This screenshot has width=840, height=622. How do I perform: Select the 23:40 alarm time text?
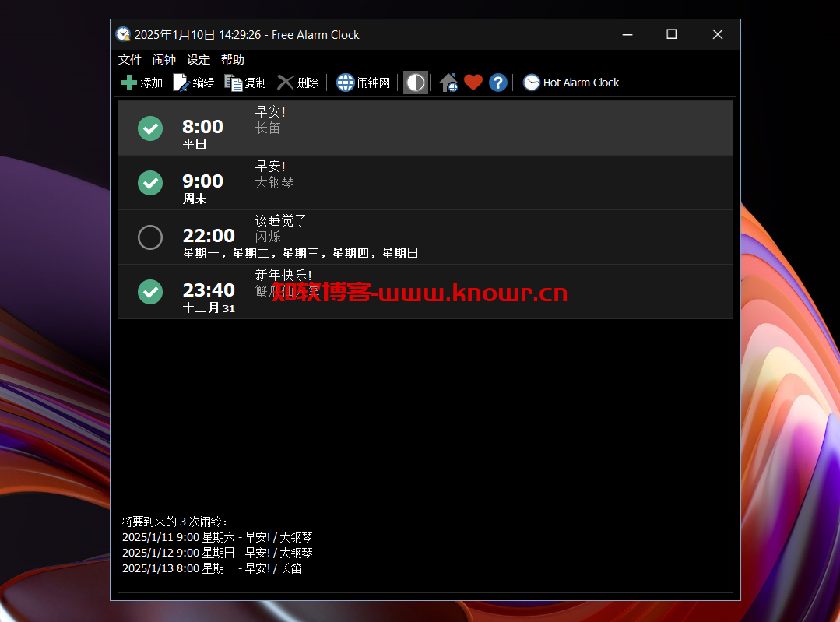pos(209,290)
